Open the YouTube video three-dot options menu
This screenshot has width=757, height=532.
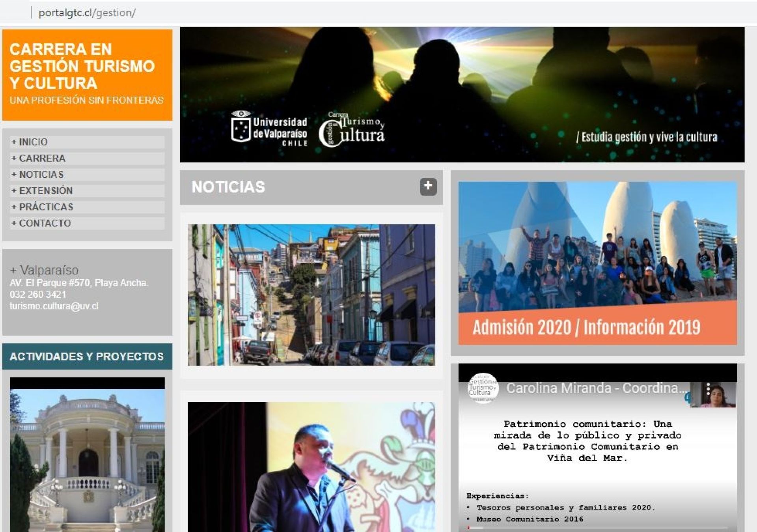[x=708, y=389]
